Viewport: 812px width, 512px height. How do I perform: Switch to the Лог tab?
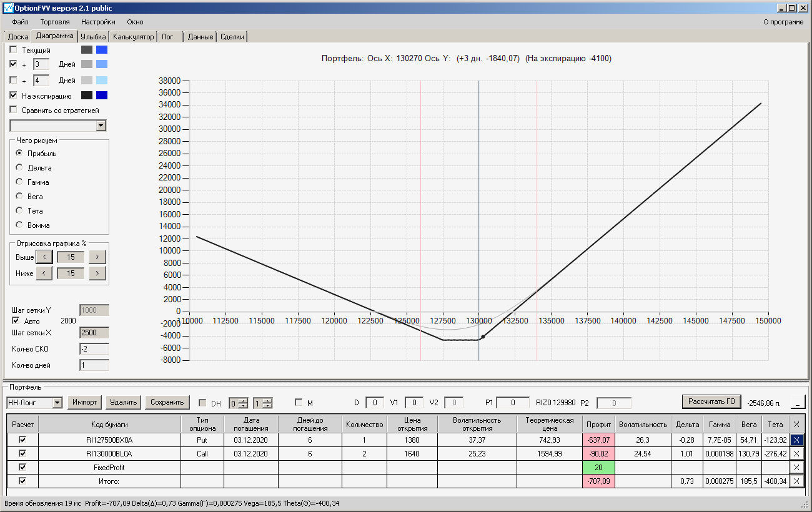pyautogui.click(x=171, y=37)
